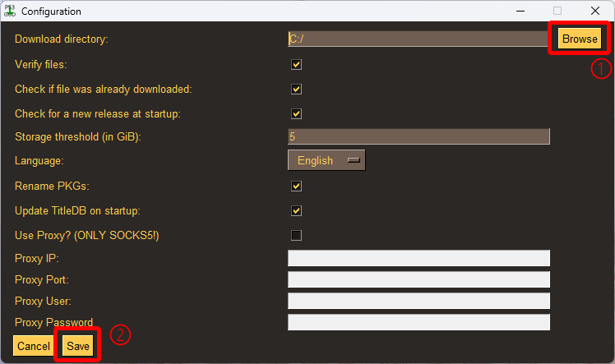Toggle Update TitleDB on startup checkbox

(296, 210)
